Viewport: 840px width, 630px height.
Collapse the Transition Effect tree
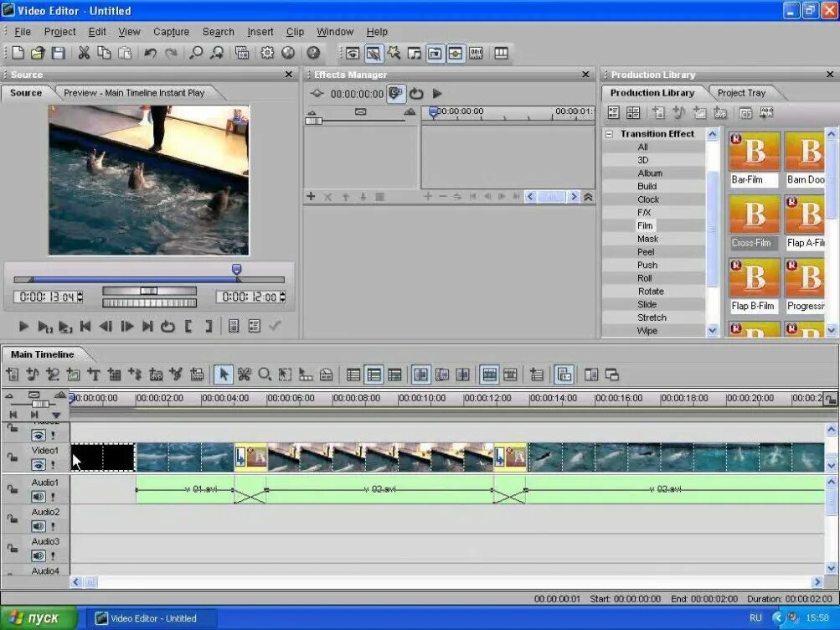tap(610, 134)
